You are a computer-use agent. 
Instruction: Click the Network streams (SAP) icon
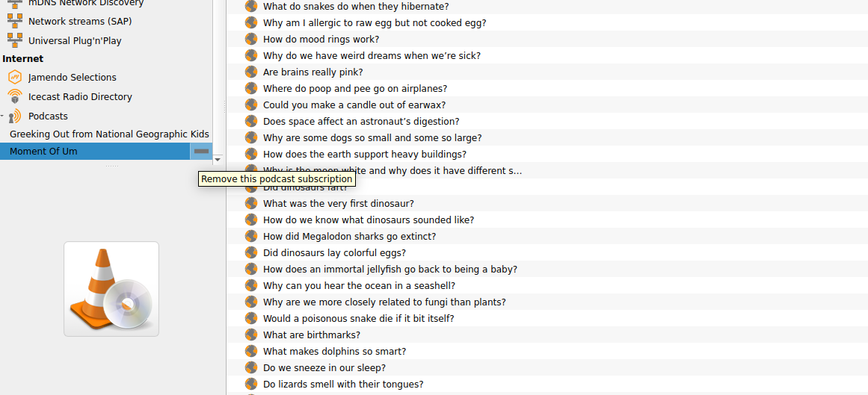click(15, 22)
